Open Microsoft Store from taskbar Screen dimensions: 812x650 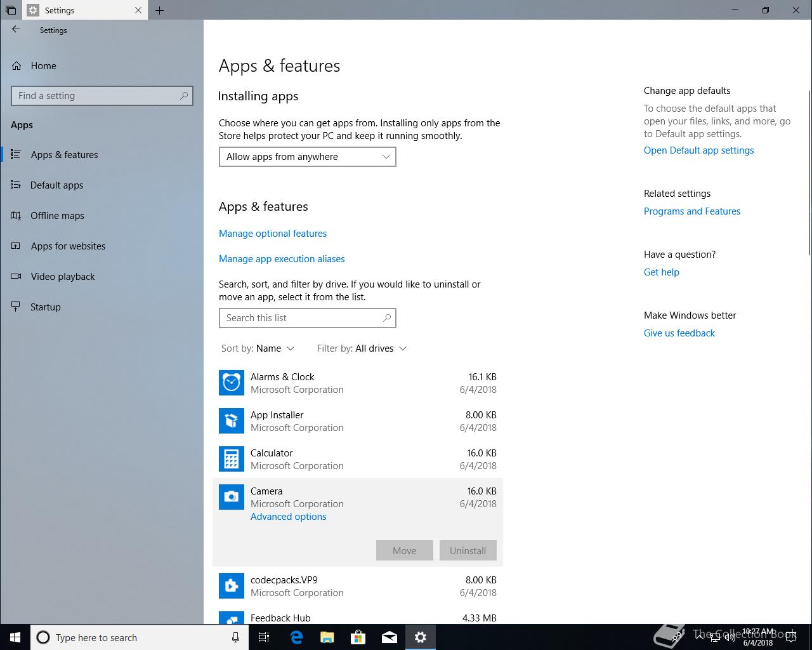pyautogui.click(x=358, y=637)
